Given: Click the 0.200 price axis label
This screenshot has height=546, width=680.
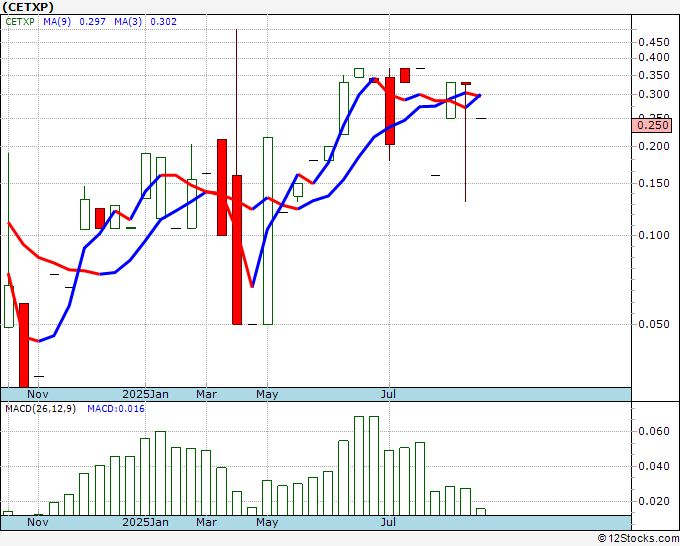Looking at the screenshot, I should [654, 146].
